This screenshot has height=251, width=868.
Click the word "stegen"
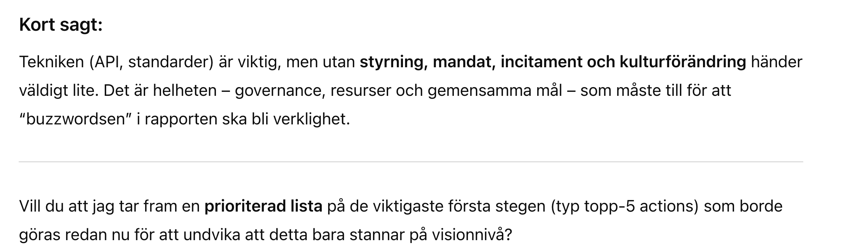520,206
